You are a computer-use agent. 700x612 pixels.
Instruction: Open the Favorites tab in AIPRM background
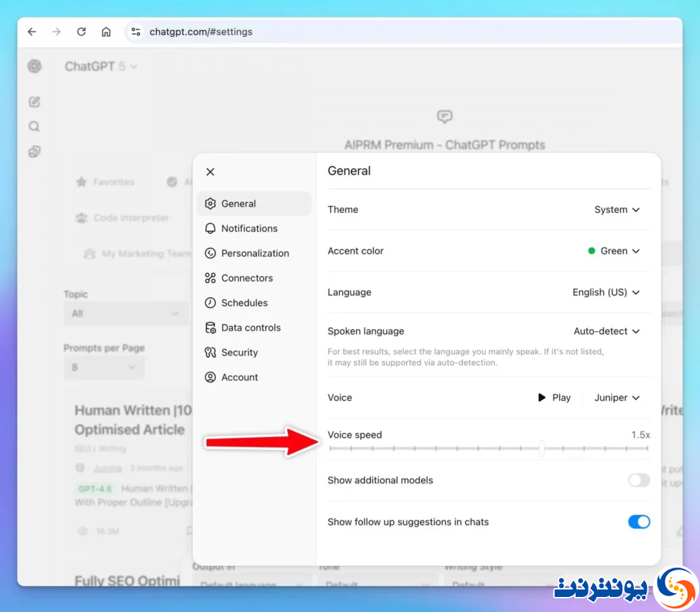coord(105,182)
